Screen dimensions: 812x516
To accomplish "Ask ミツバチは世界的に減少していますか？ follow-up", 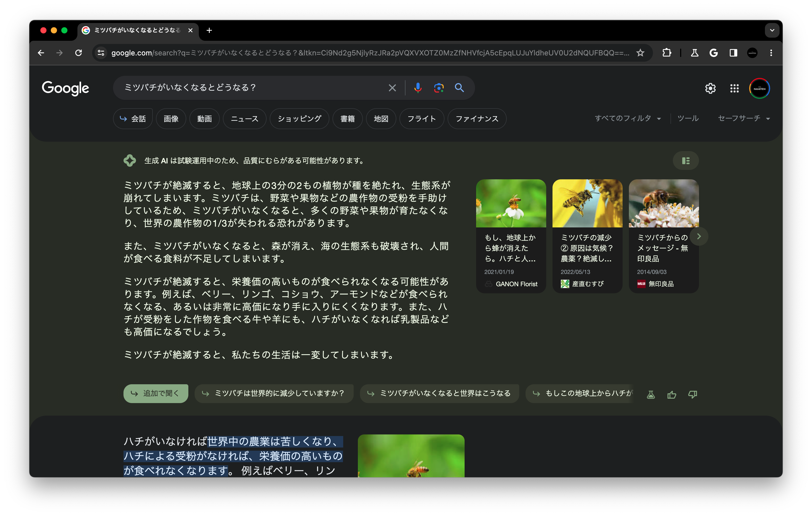I will (274, 393).
